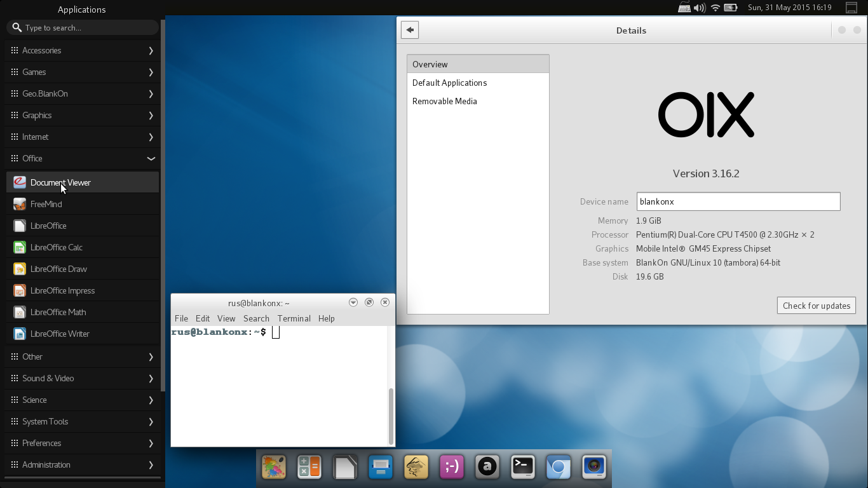This screenshot has width=868, height=488.
Task: Launch LibreOffice Writer
Action: 83,334
